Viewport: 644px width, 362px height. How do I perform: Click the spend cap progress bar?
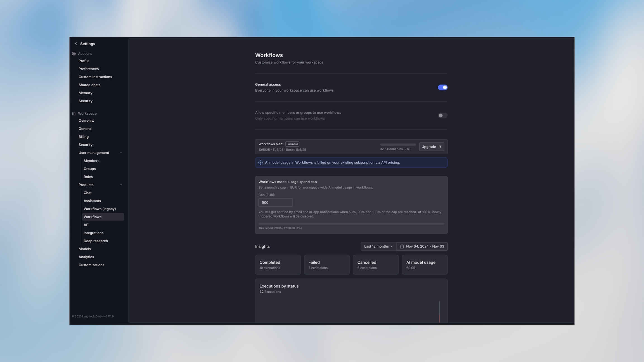pyautogui.click(x=351, y=224)
